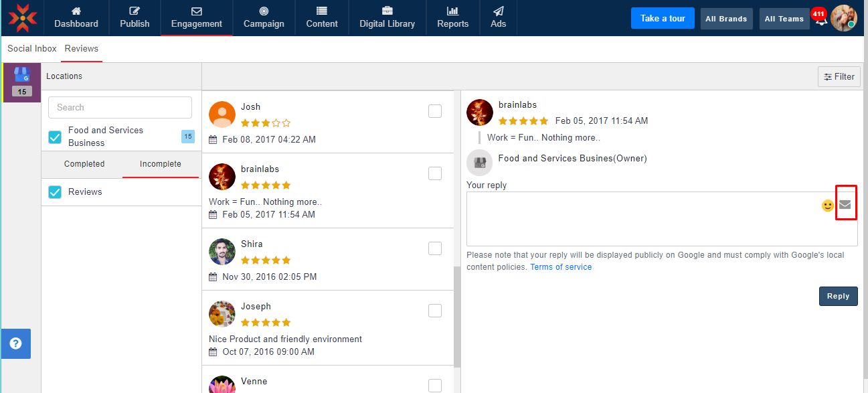The width and height of the screenshot is (868, 393).
Task: Uncheck Food and Services Business location
Action: [x=56, y=137]
